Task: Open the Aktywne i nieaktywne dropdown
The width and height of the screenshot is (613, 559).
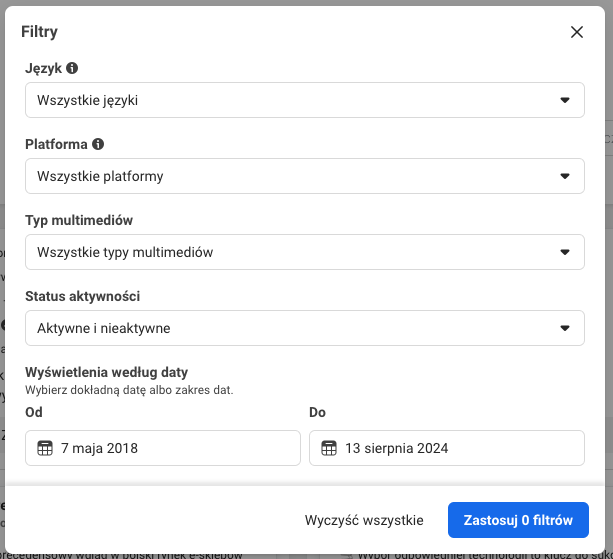Action: [x=305, y=328]
